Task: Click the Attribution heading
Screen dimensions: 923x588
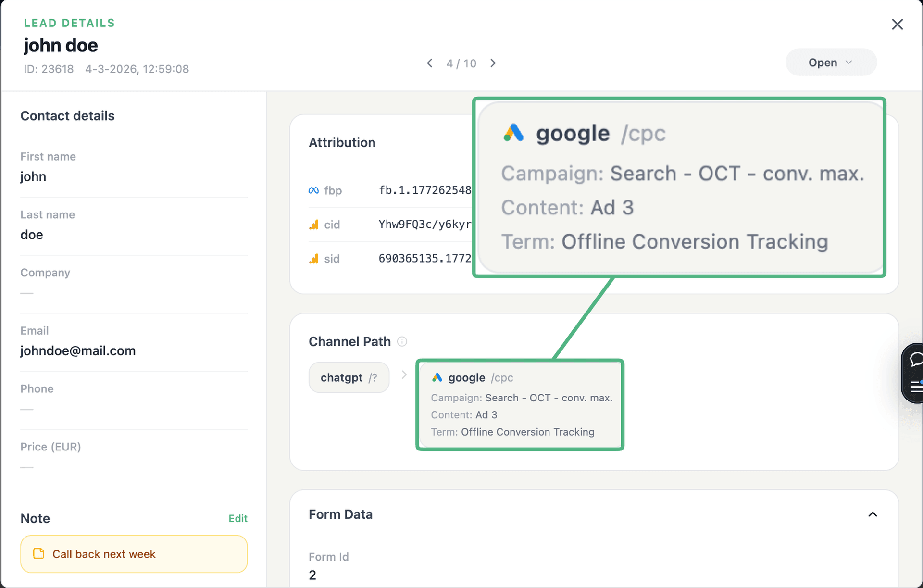Action: point(342,142)
